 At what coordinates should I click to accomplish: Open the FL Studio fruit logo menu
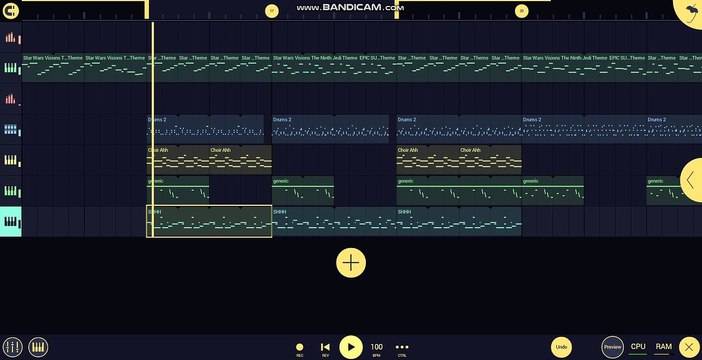[x=689, y=13]
